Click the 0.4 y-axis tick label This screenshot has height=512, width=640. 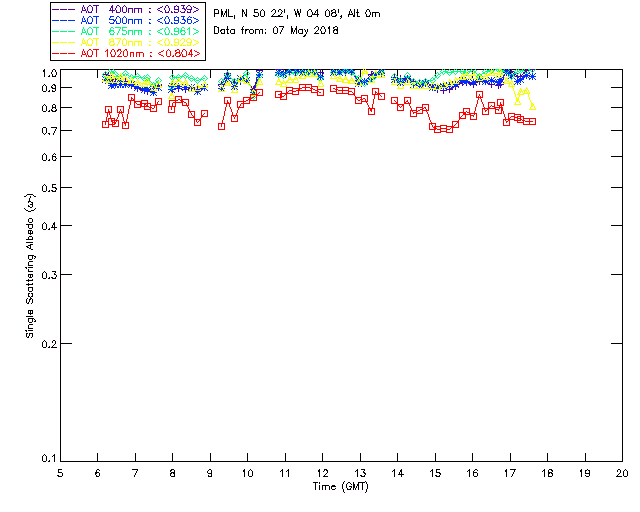49,226
